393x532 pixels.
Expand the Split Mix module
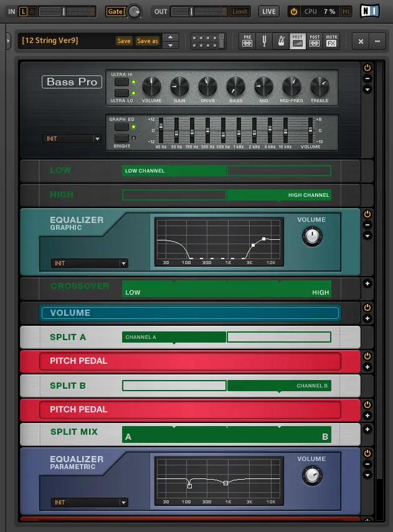[x=367, y=429]
